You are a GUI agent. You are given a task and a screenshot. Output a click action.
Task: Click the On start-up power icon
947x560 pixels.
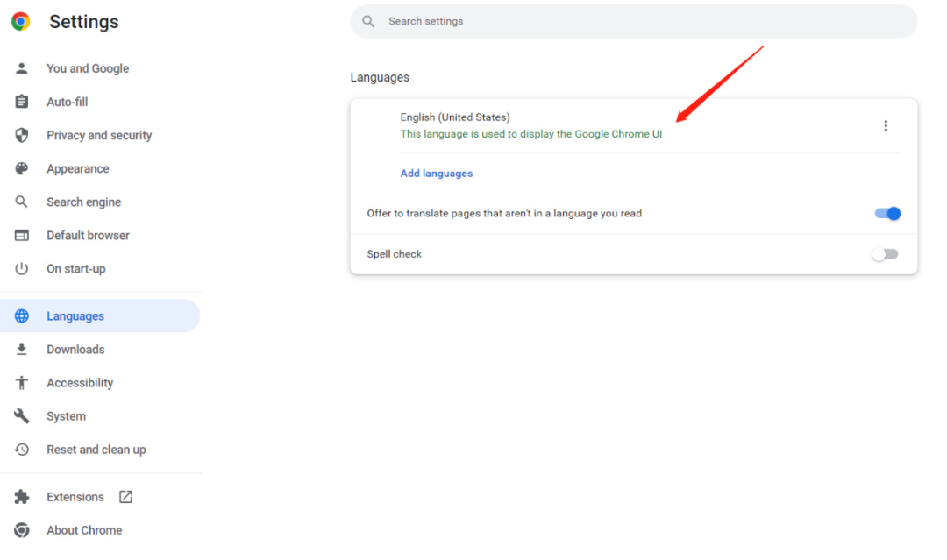22,269
